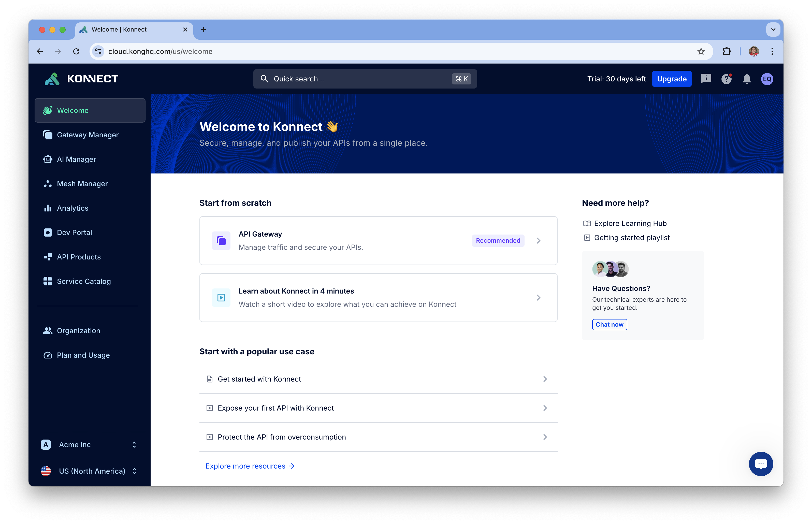
Task: Click the Dev Portal icon
Action: (48, 232)
